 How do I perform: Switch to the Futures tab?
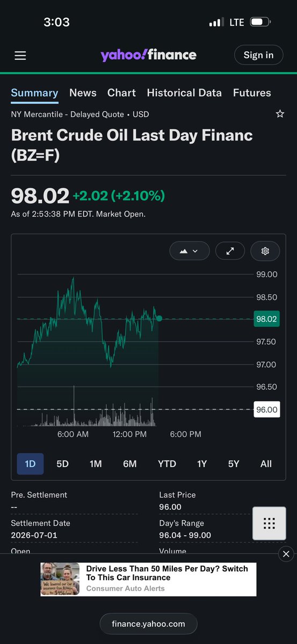pos(252,93)
